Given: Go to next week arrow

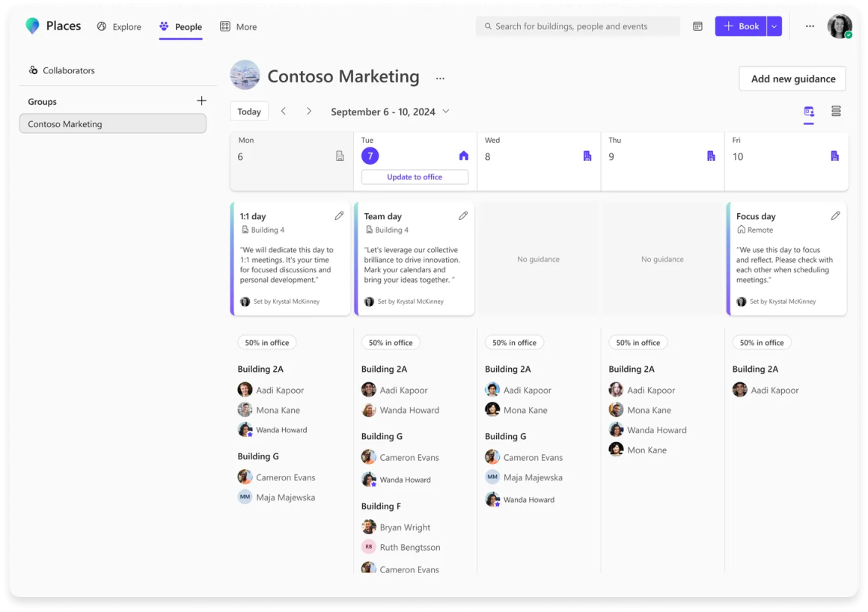Looking at the screenshot, I should [309, 111].
